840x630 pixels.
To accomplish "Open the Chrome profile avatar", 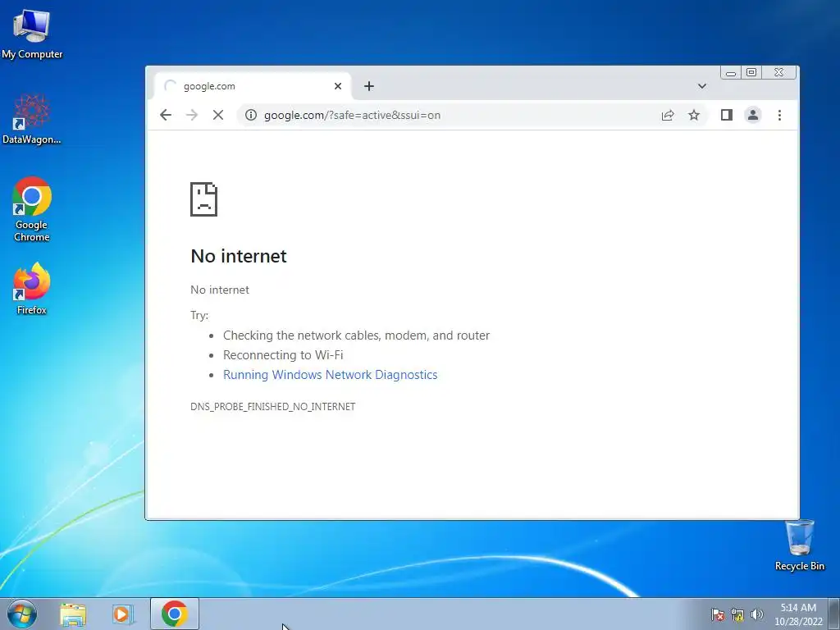I will pos(753,115).
